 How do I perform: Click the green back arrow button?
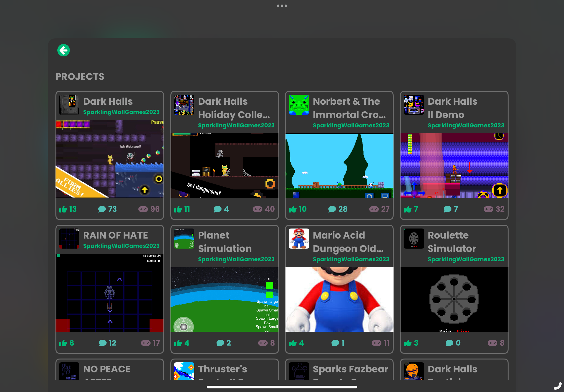[x=63, y=50]
